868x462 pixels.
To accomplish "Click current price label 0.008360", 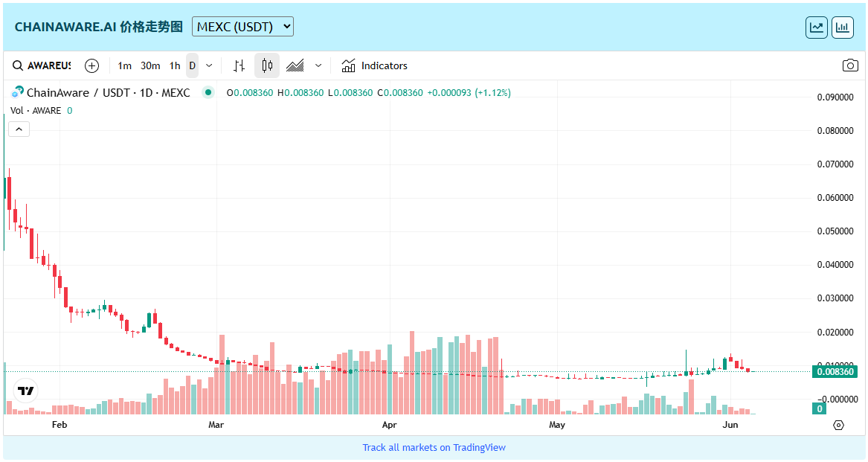I will pos(835,372).
